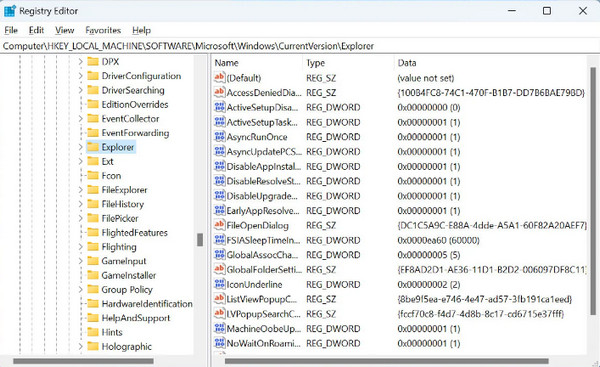Viewport: 600px width, 367px height.
Task: Click the Registry Editor app icon
Action: [x=10, y=11]
